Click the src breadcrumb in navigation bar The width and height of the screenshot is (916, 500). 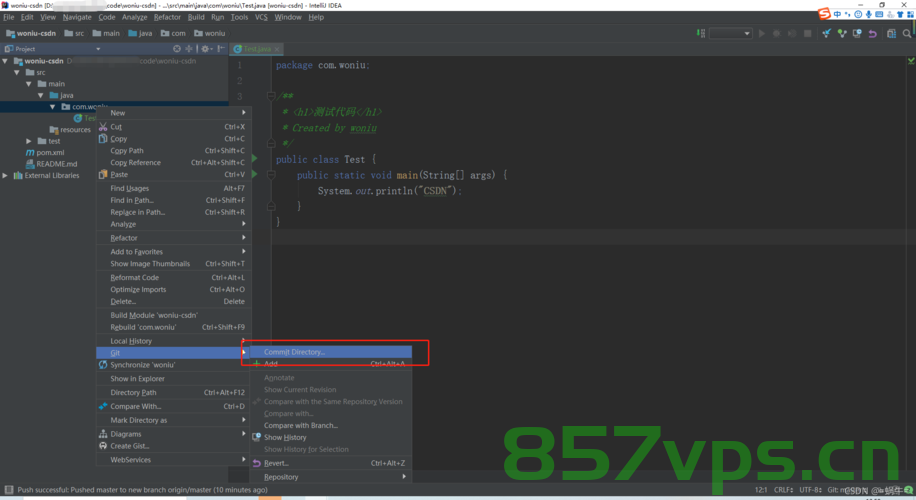[x=74, y=33]
